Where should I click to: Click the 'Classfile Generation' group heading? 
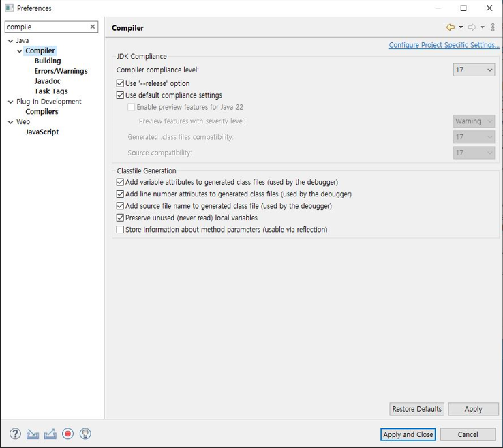[x=147, y=170]
